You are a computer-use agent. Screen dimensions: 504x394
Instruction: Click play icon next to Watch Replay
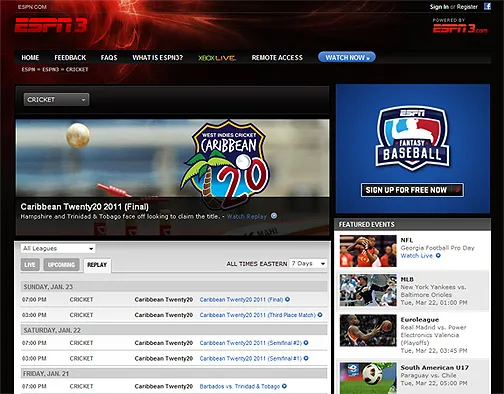click(274, 216)
